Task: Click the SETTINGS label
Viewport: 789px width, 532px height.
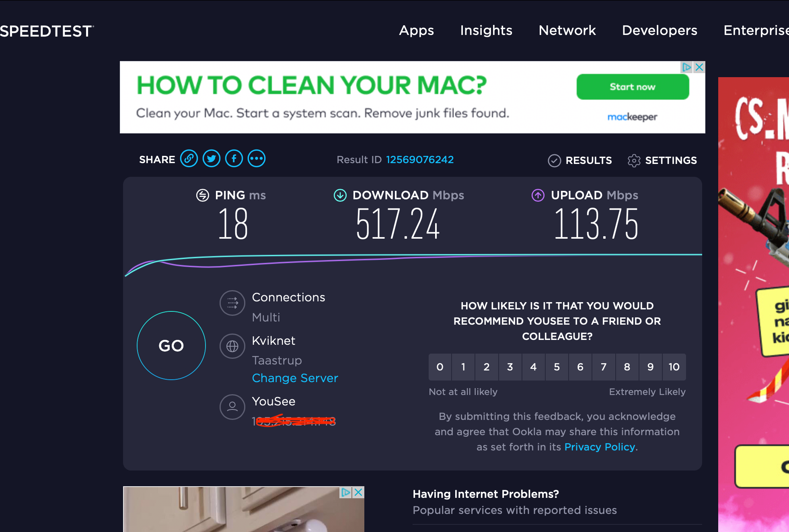Action: pos(671,160)
